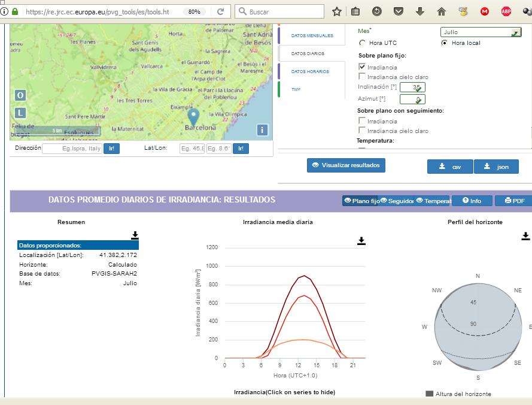
Task: Click the darkest red irradiance curve peak
Action: [305, 276]
